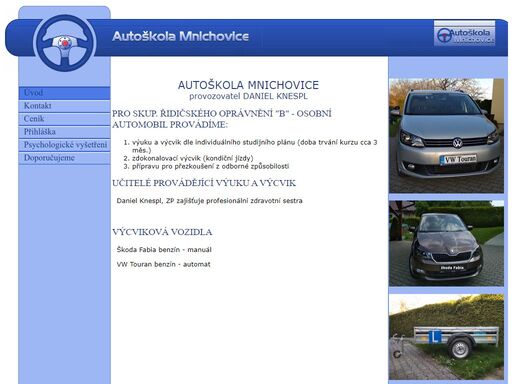Click list item výuku a výcvik dle individuálního
The height and width of the screenshot is (384, 512).
pyautogui.click(x=254, y=146)
